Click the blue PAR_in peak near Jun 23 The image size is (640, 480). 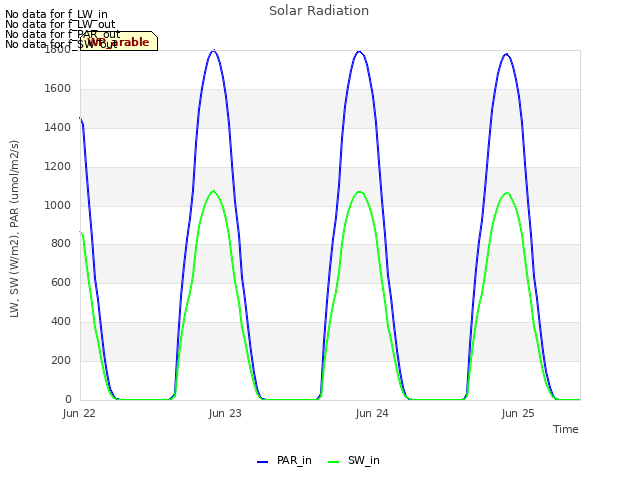pyautogui.click(x=214, y=51)
